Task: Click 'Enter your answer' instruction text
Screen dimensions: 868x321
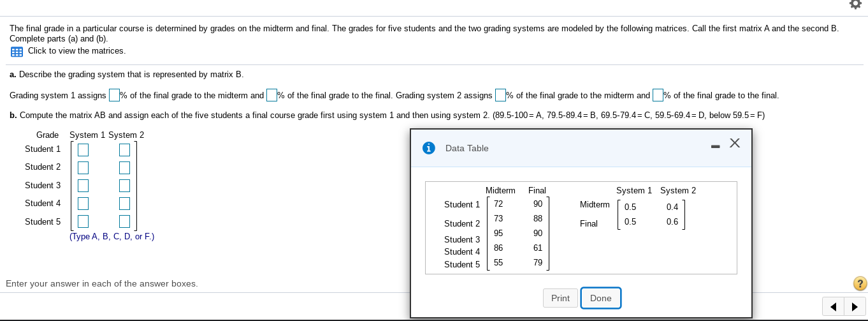Action: (102, 283)
